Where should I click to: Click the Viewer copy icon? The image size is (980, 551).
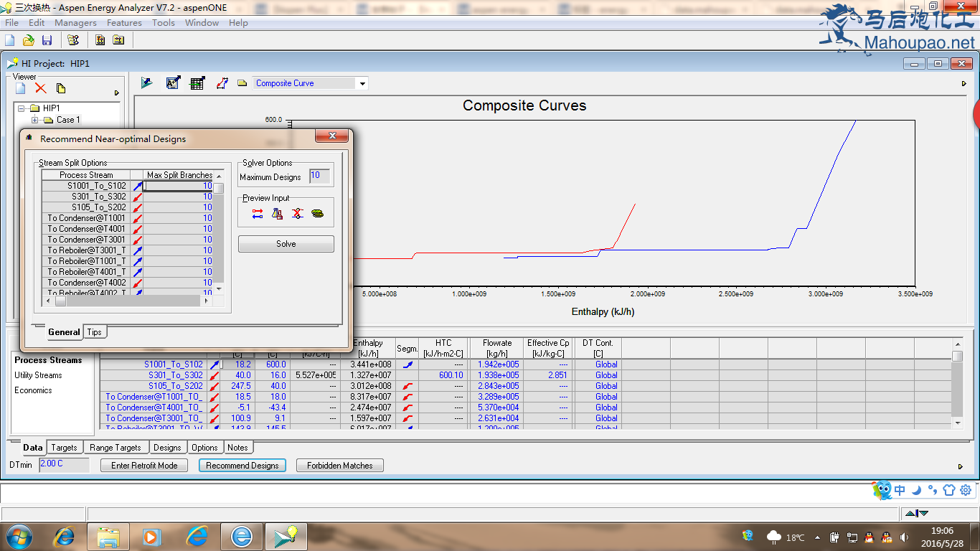tap(61, 88)
